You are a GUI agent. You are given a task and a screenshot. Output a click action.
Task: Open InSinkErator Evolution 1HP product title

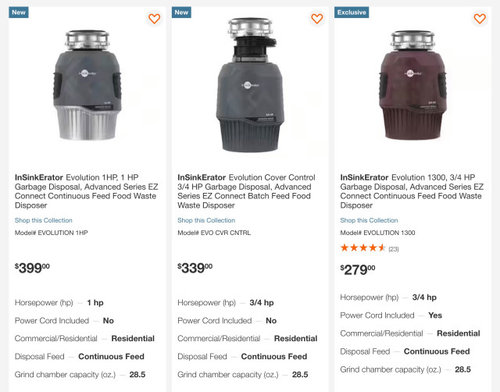[86, 191]
